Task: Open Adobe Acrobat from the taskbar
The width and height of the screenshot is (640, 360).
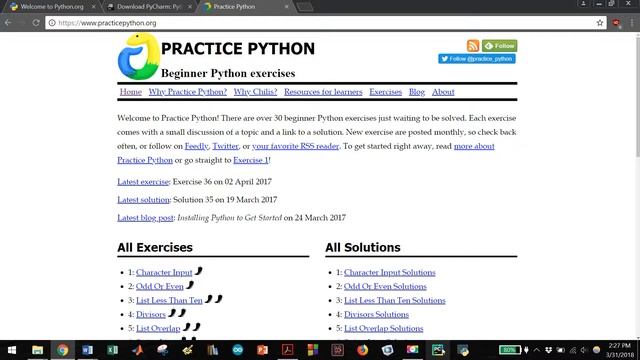Action: click(x=287, y=350)
